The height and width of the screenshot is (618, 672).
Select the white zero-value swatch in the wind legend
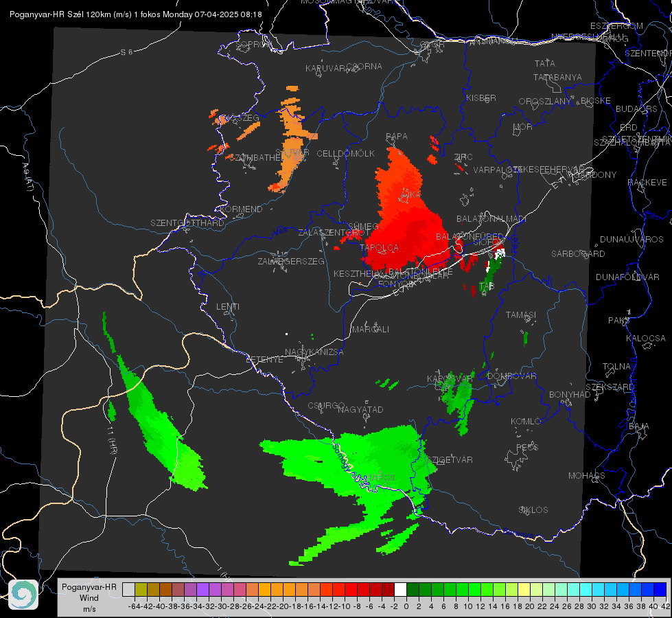[x=400, y=589]
